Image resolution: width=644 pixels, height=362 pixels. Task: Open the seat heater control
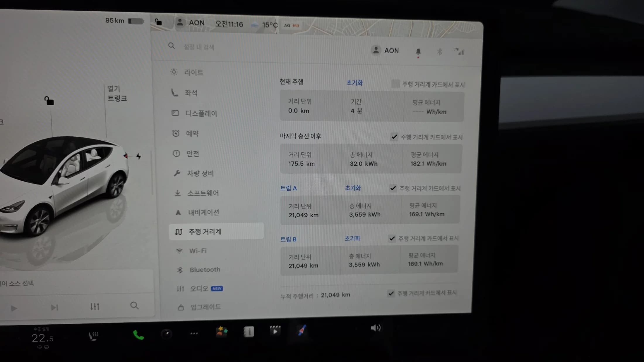(x=94, y=336)
